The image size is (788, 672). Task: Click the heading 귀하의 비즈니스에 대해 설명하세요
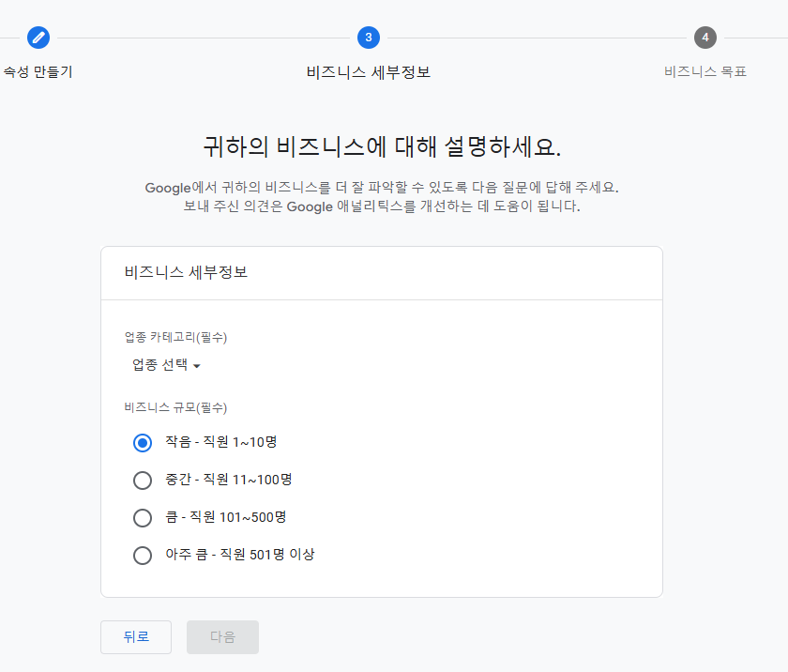click(382, 146)
